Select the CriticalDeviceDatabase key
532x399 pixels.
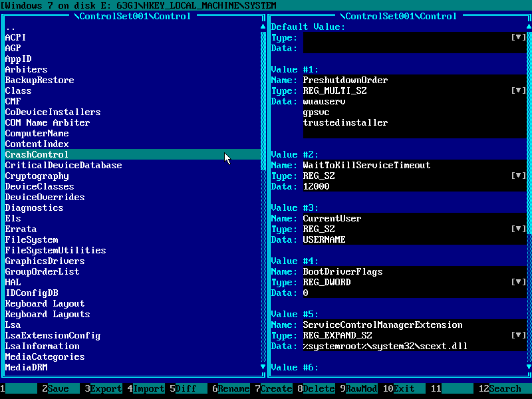coord(132,165)
